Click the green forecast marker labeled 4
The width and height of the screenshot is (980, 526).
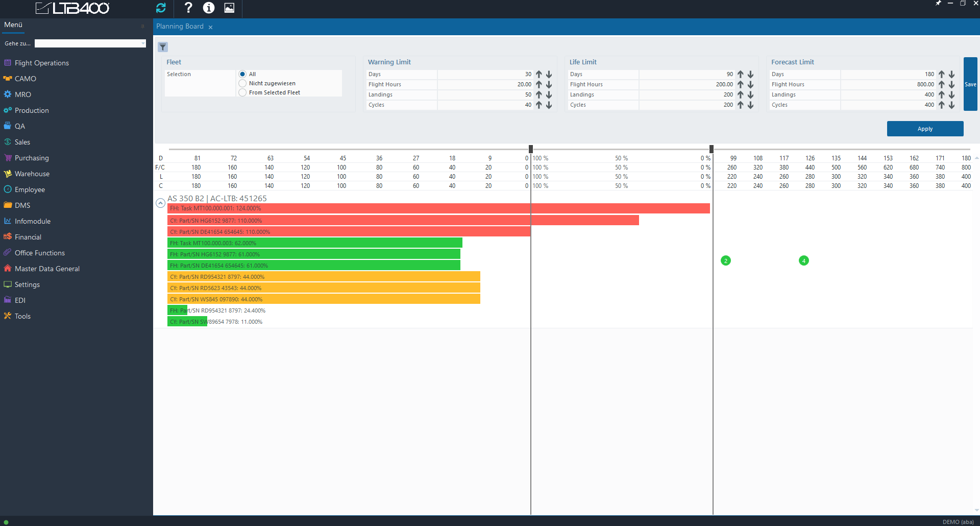[x=804, y=261]
